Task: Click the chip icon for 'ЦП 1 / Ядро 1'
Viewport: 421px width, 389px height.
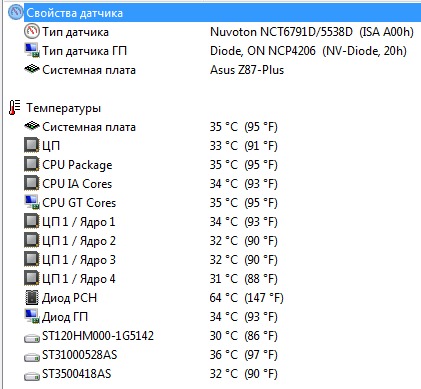Action: (32, 221)
